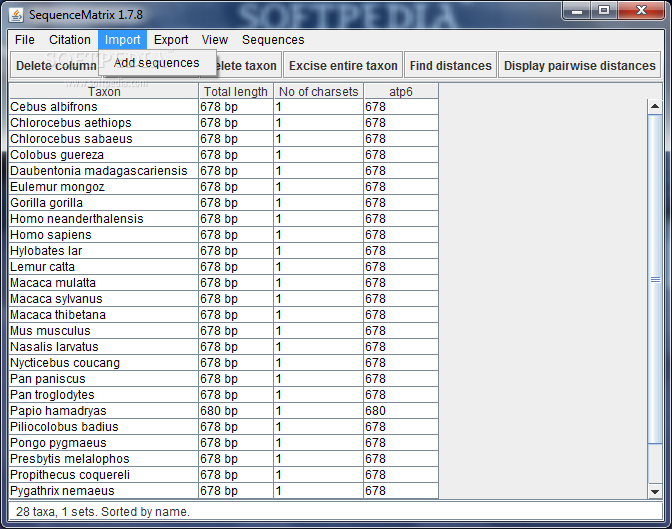Click the scrollbar up arrow
The height and width of the screenshot is (529, 672).
(x=654, y=106)
